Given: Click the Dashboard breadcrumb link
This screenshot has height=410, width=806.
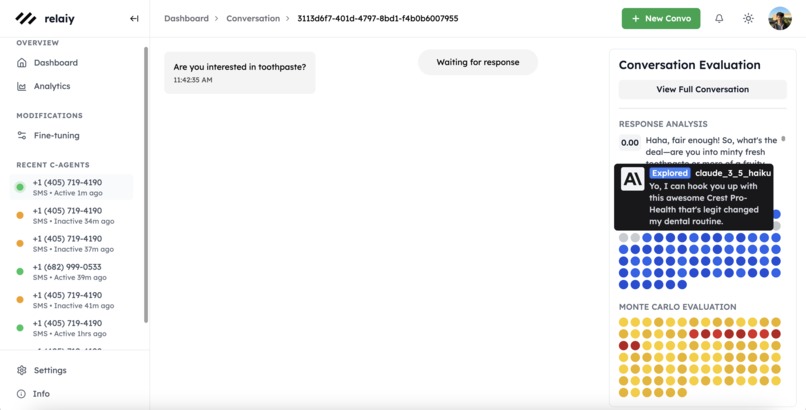Looking at the screenshot, I should pos(187,18).
